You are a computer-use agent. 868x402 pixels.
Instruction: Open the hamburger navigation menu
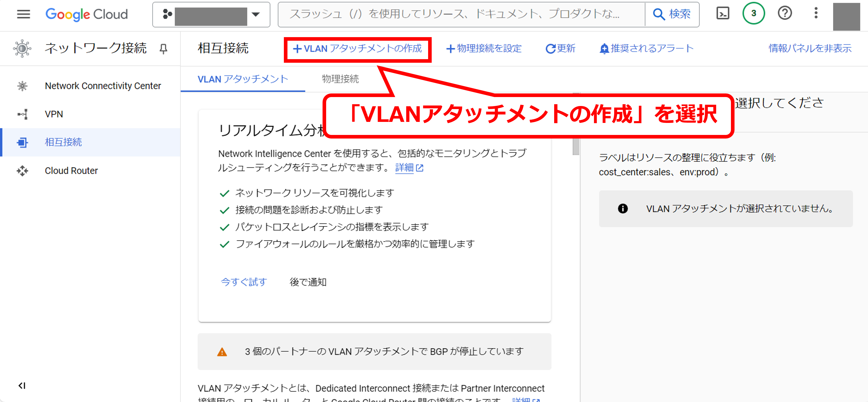23,14
